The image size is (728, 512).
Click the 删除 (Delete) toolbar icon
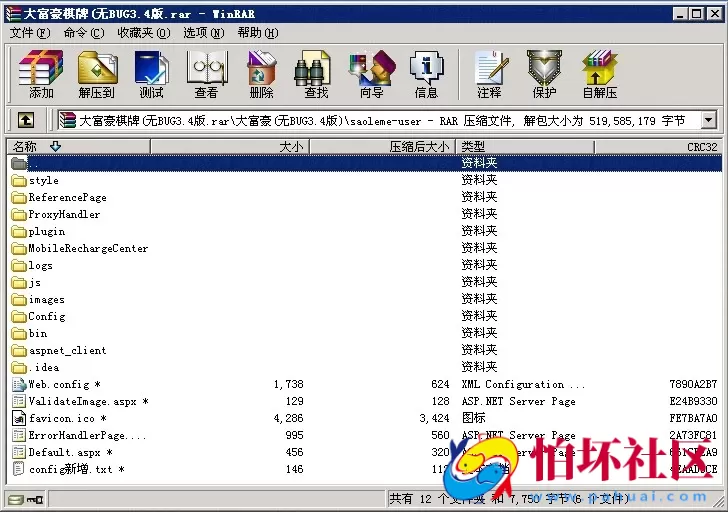tap(261, 74)
